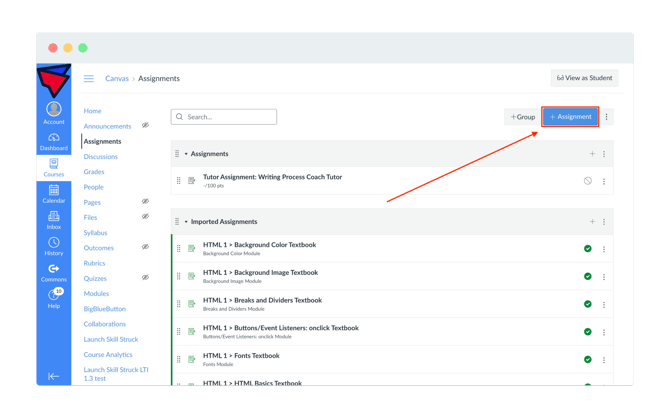Open HTML 1 > Background Color Textbook
This screenshot has width=670, height=418.
259,245
